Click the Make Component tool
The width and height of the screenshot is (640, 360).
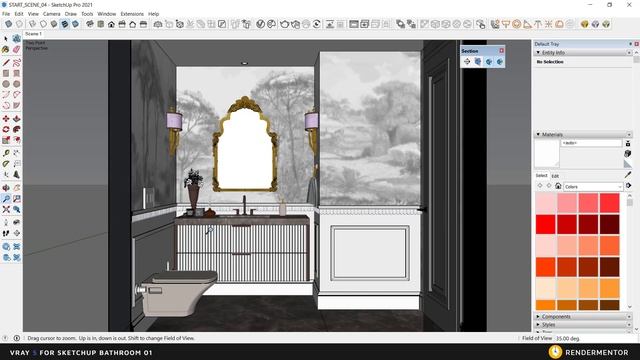click(x=16, y=39)
